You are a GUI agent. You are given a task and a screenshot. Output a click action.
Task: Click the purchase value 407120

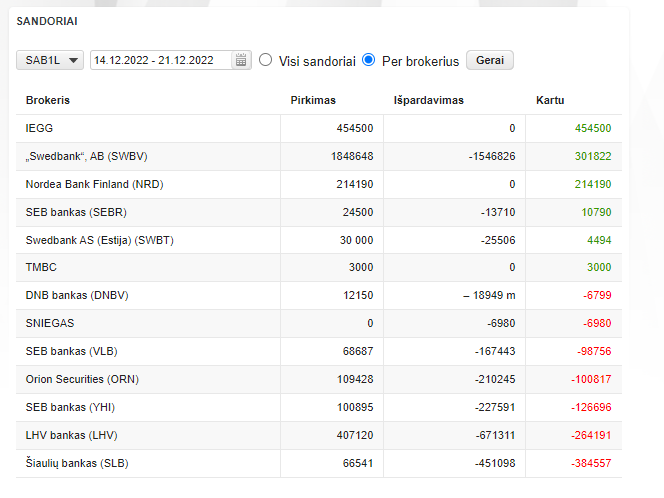355,435
